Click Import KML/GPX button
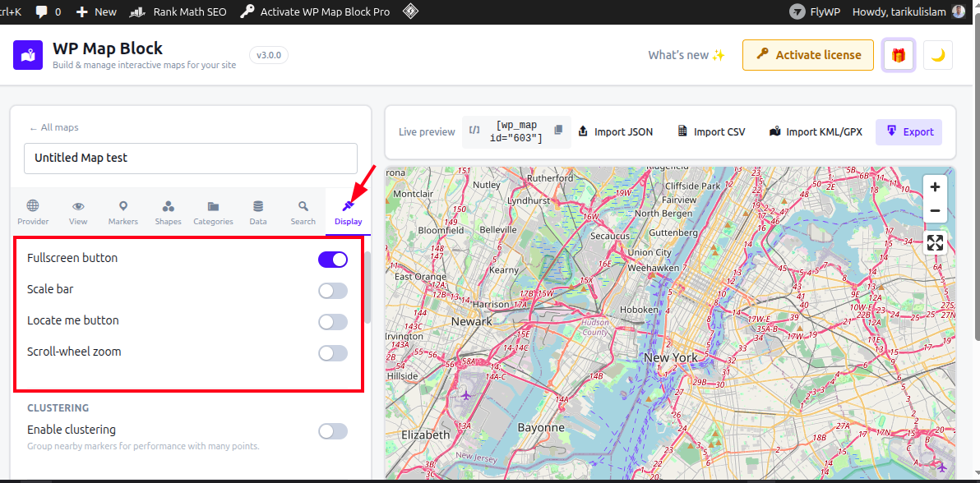 (x=816, y=132)
